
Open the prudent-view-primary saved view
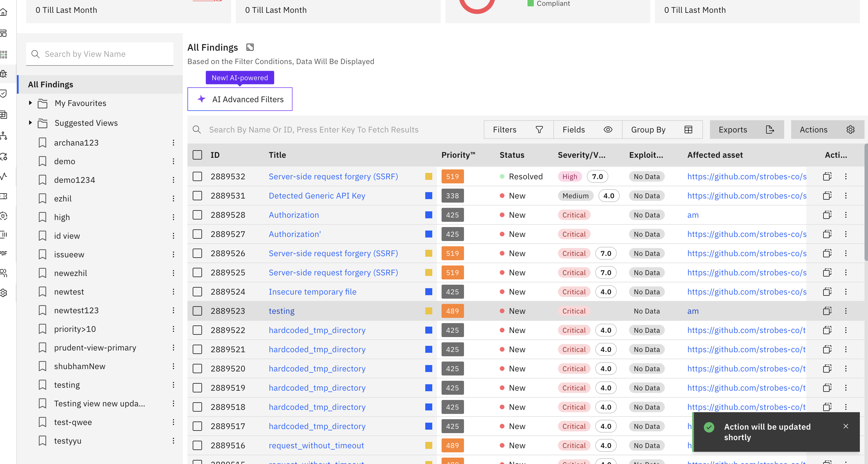pyautogui.click(x=95, y=347)
